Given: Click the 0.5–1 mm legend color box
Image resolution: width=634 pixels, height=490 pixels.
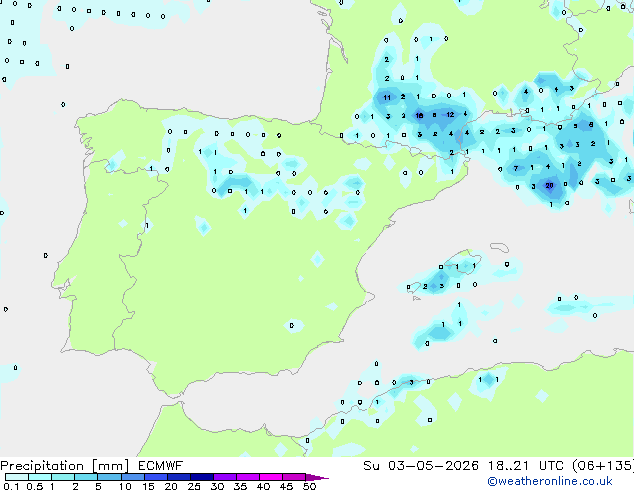Looking at the screenshot, I should (x=40, y=477).
